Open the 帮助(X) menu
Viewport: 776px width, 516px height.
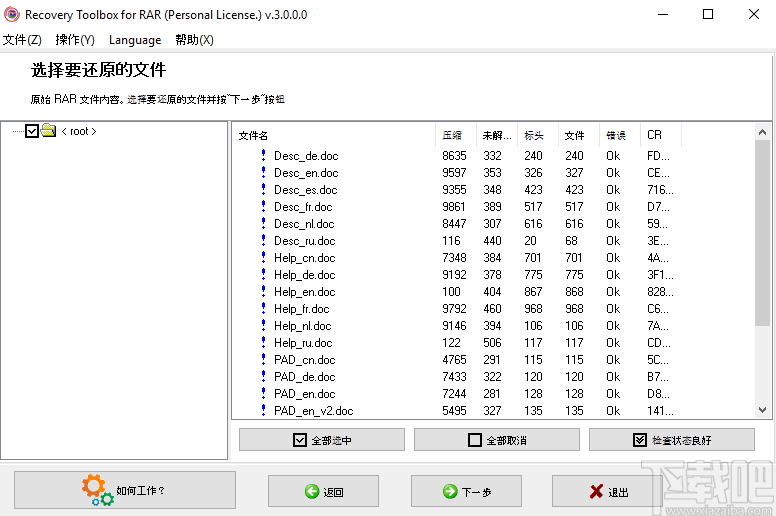[x=194, y=40]
